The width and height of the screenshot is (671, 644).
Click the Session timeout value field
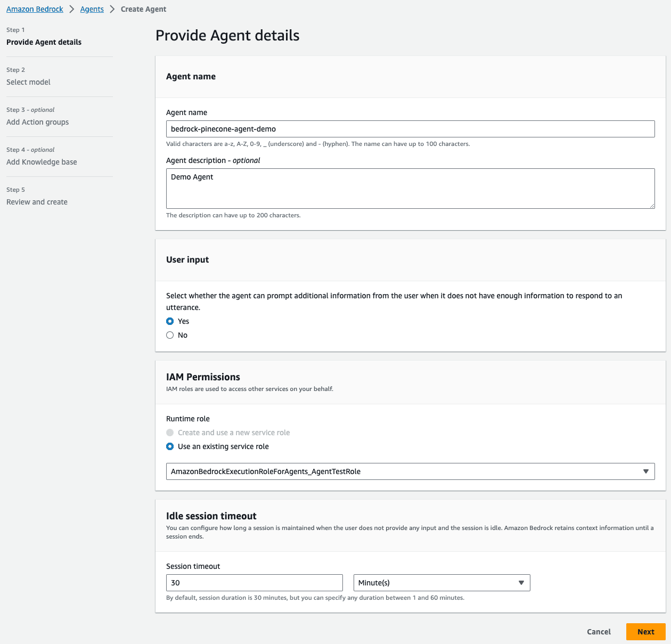(254, 583)
